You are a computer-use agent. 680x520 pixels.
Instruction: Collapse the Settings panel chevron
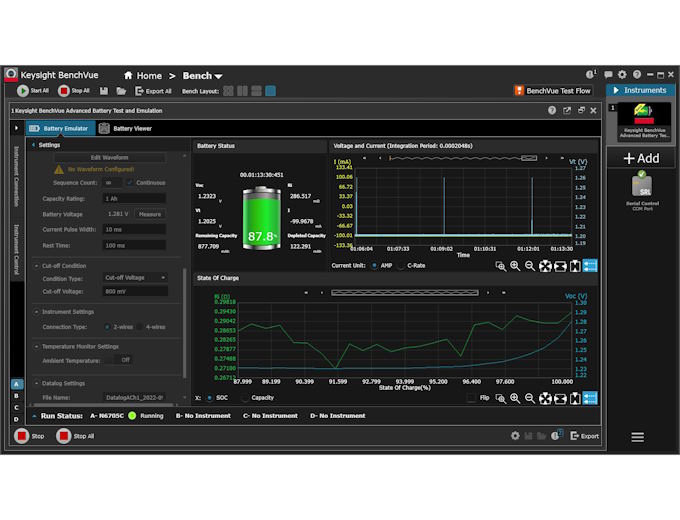33,145
